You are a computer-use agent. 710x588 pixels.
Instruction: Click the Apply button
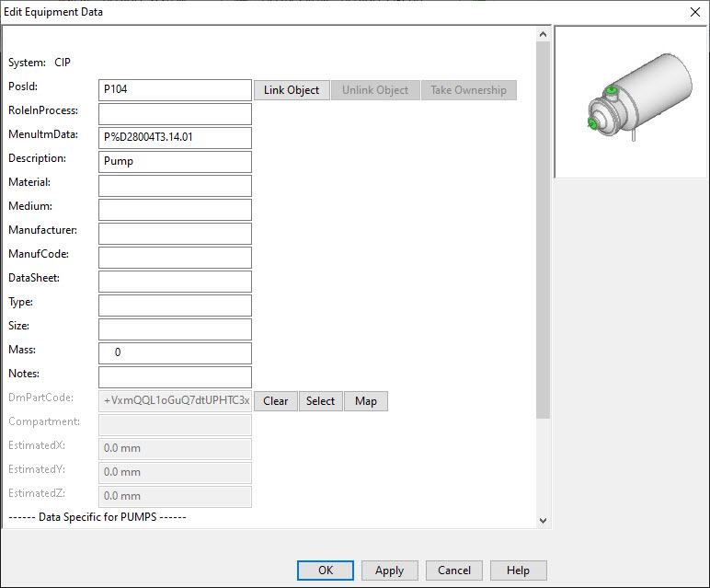pyautogui.click(x=389, y=571)
